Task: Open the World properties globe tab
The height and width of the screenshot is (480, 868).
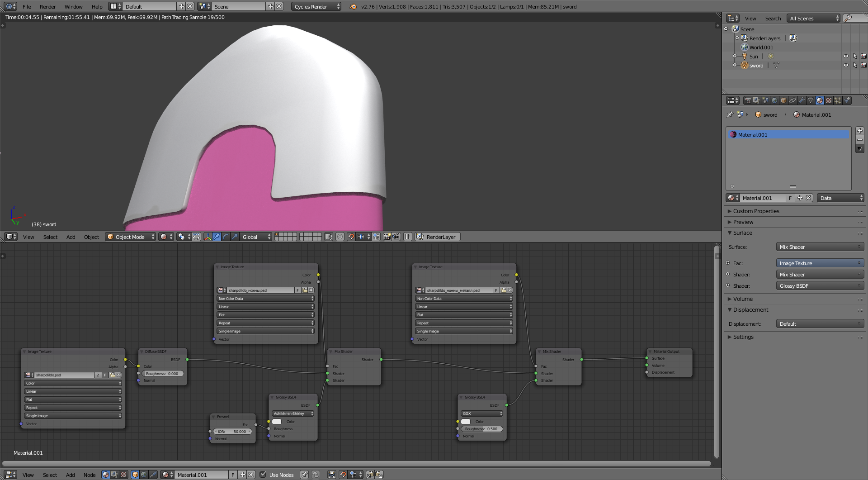Action: click(774, 100)
